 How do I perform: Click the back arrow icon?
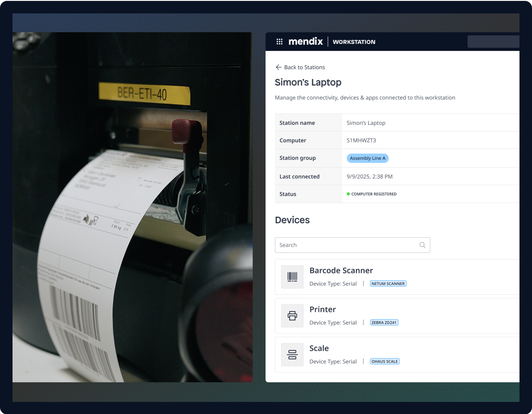coord(279,67)
